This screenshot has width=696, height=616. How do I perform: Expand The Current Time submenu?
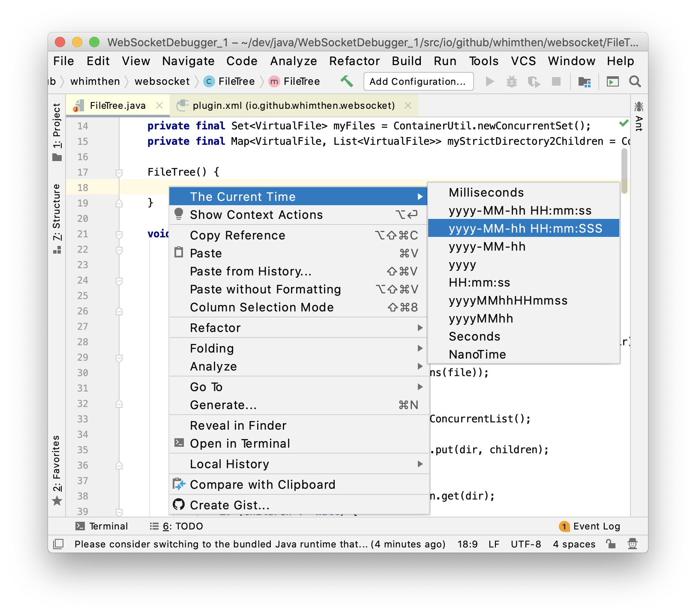pos(299,197)
